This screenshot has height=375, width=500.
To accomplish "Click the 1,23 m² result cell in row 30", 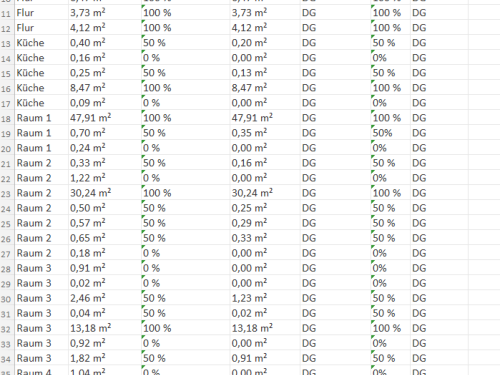I will 265,298.
